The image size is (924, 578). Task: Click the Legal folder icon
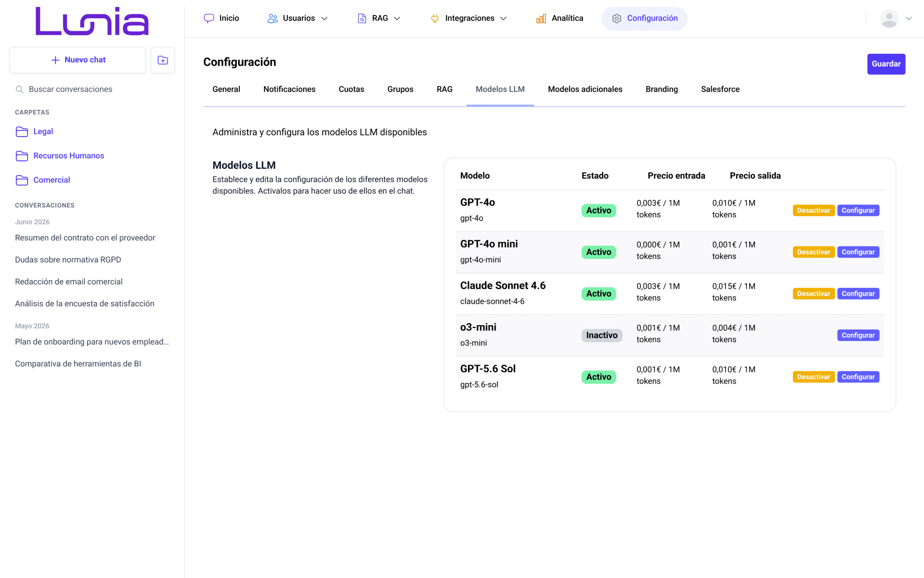[22, 131]
